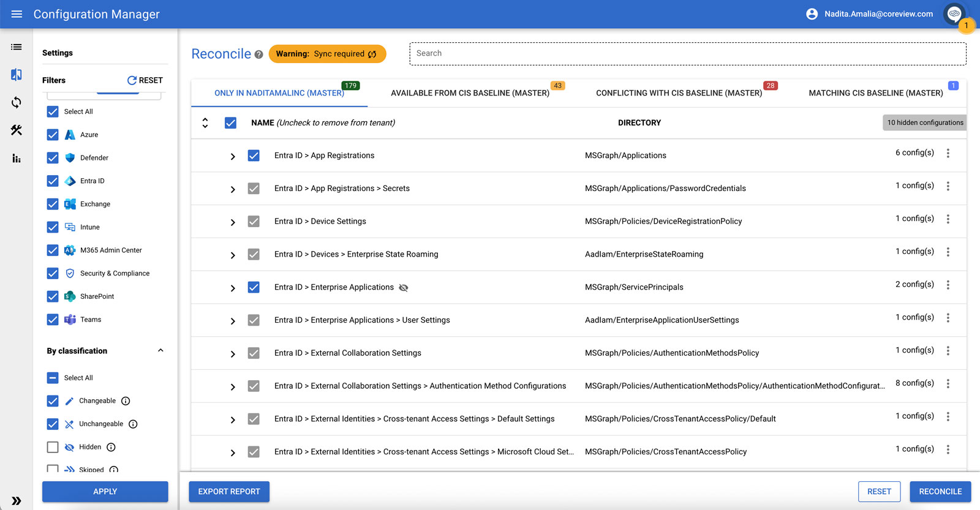Click the Search input field
The height and width of the screenshot is (510, 980).
coord(688,54)
